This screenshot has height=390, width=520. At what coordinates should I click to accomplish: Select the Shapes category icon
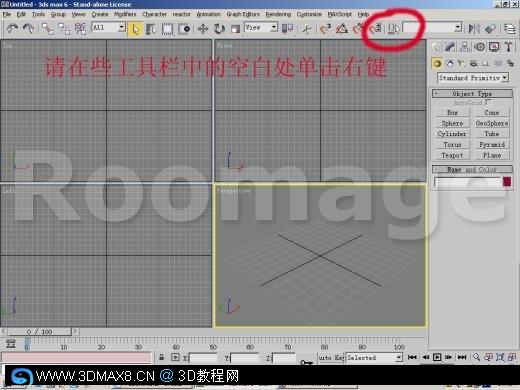pyautogui.click(x=450, y=63)
